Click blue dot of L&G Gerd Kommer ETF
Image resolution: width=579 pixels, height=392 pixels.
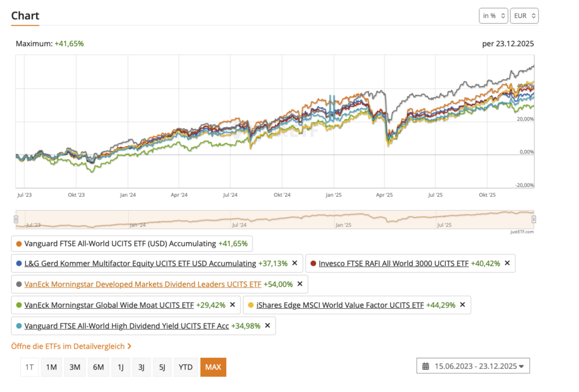pos(19,263)
